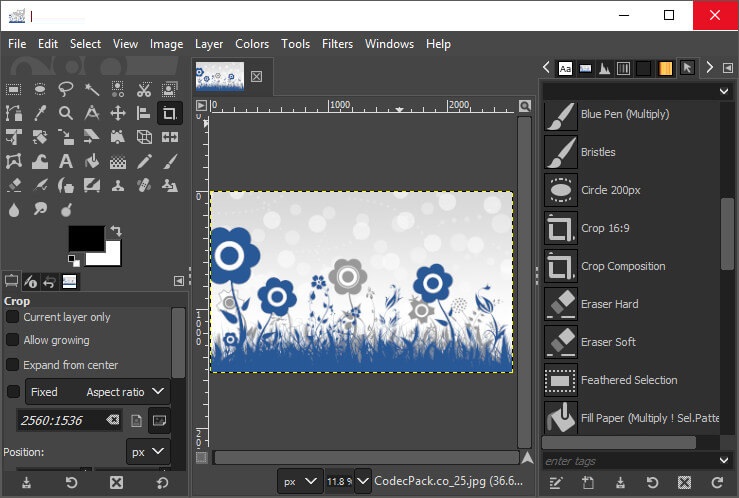Toggle Expand from center checkbox
Screen dimensions: 739x498
click(x=13, y=365)
